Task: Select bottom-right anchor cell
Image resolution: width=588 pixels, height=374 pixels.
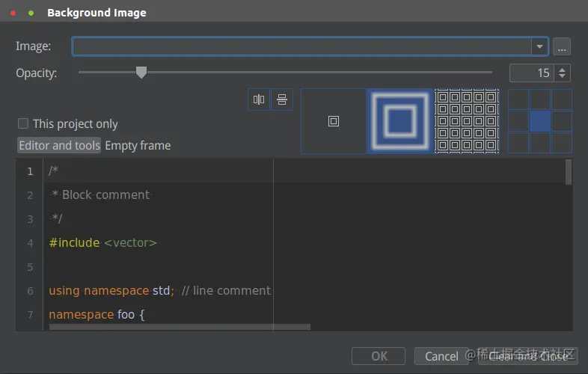Action: (x=562, y=143)
